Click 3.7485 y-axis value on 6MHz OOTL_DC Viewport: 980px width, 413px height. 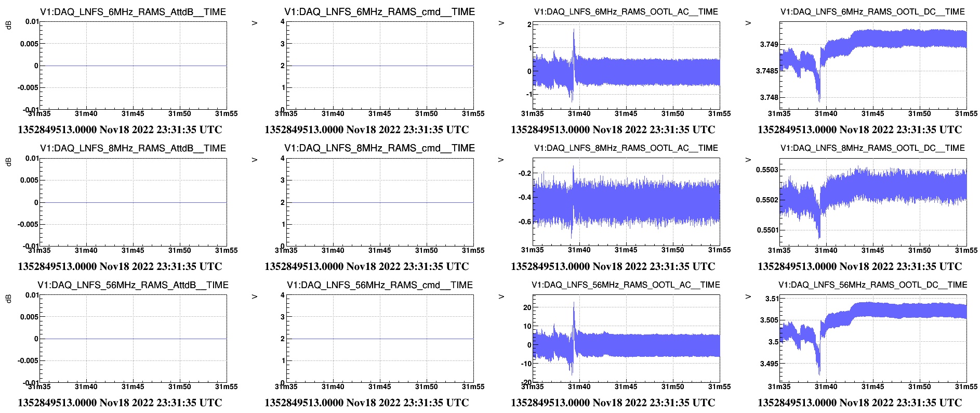tap(767, 71)
